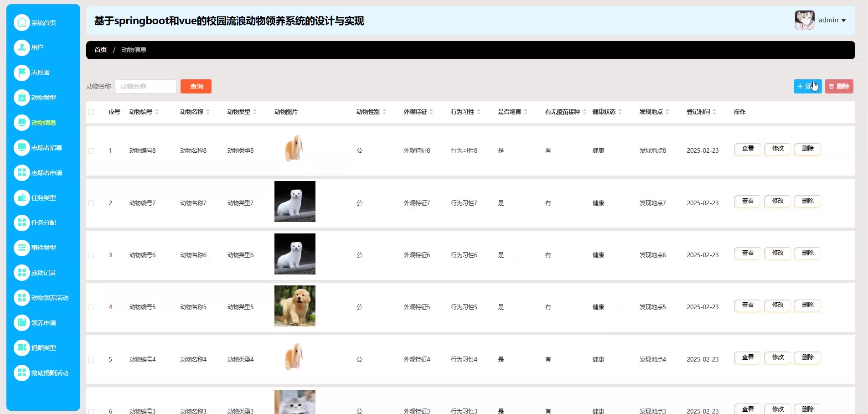Click the 首页 breadcrumb link
Viewport: 868px width, 414px height.
click(x=101, y=50)
